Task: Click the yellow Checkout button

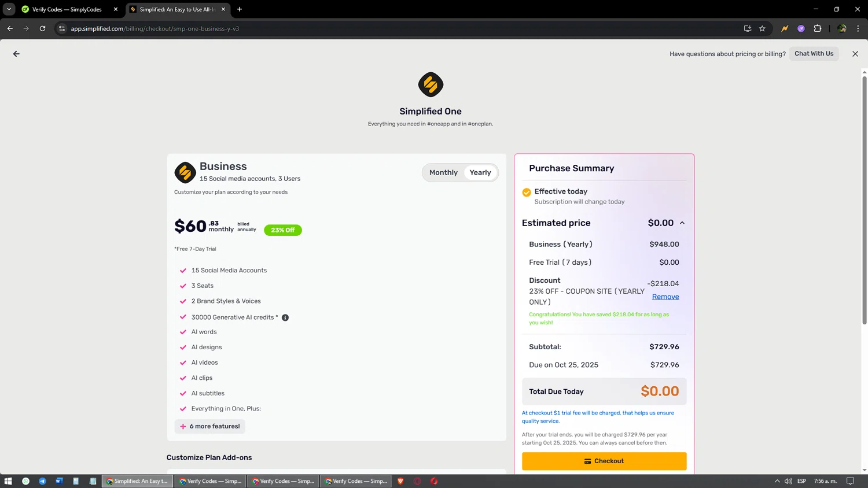Action: (604, 461)
